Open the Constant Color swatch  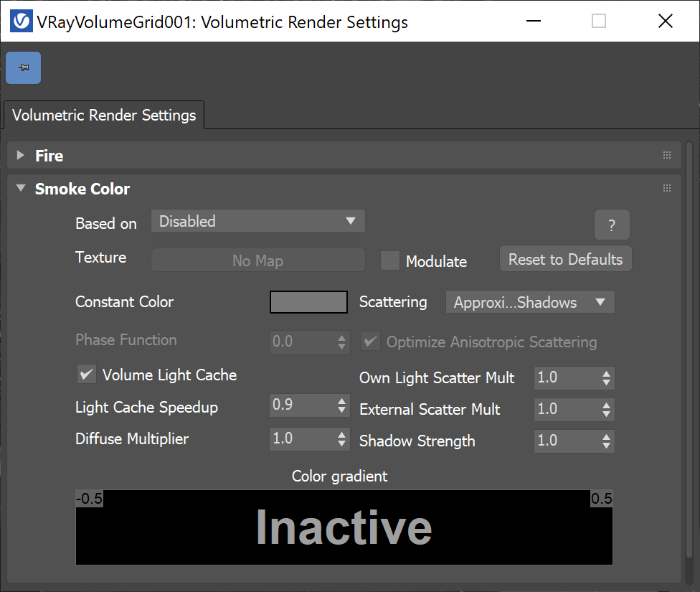[308, 302]
